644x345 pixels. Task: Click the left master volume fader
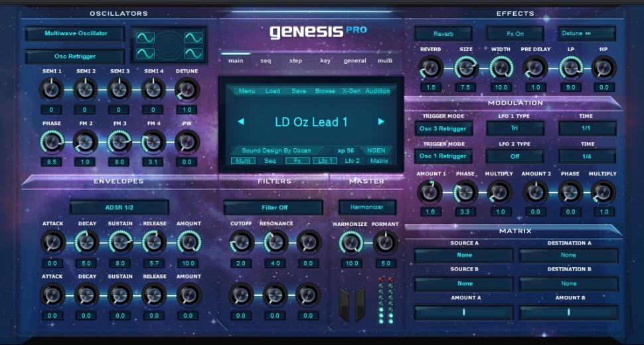point(344,304)
